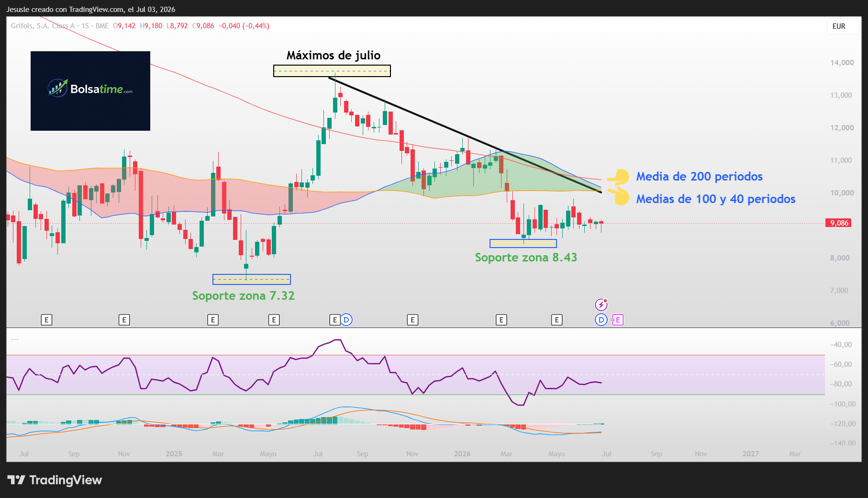Click the high value H9,180 in the header
Screen dimensions: 868x498
pyautogui.click(x=151, y=26)
